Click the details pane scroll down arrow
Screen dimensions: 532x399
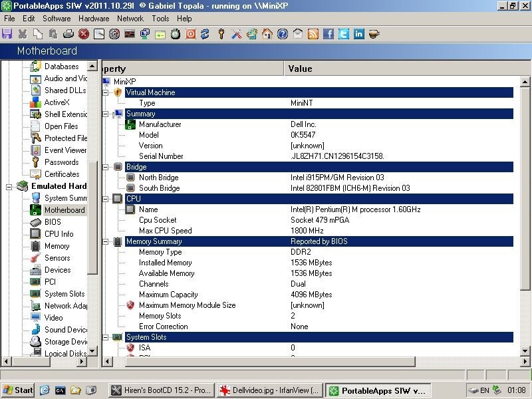(x=525, y=351)
